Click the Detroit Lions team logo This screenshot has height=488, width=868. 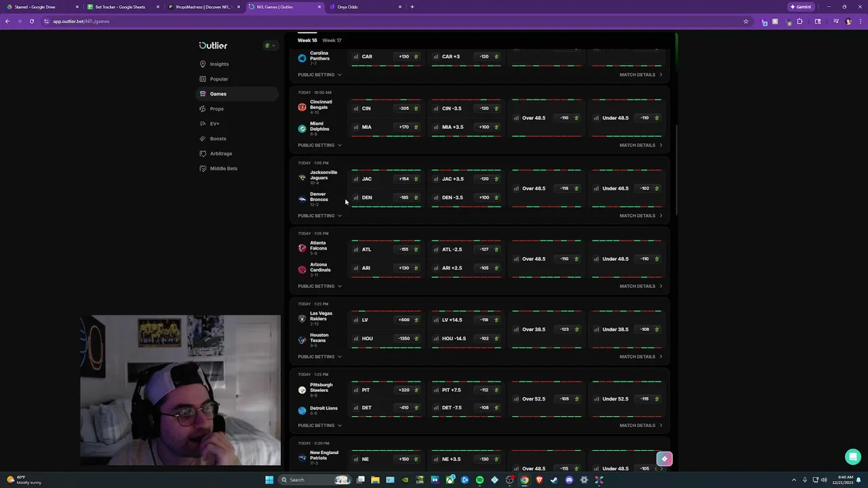point(302,410)
